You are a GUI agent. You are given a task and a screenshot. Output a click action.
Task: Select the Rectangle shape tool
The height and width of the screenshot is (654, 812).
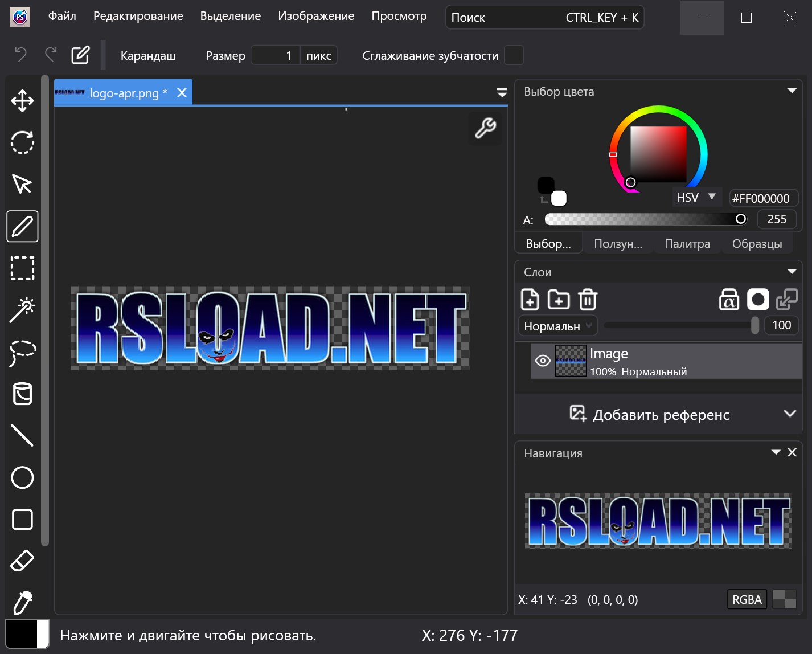tap(22, 520)
